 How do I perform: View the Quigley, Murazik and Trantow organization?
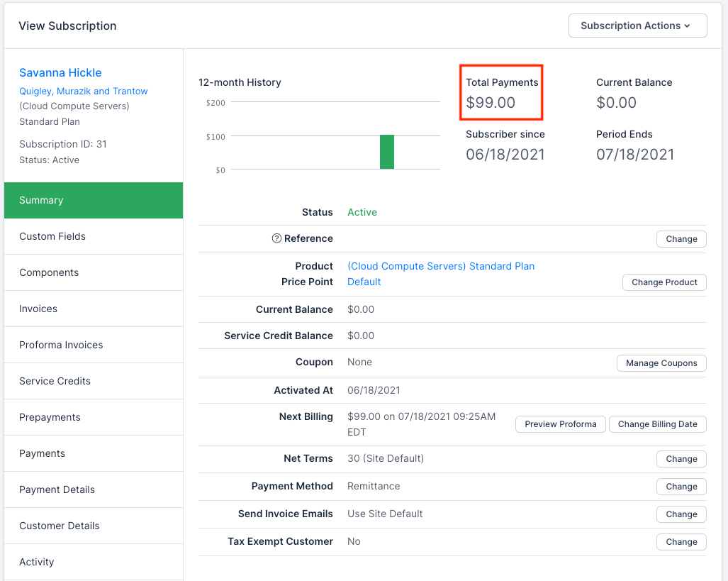(83, 91)
